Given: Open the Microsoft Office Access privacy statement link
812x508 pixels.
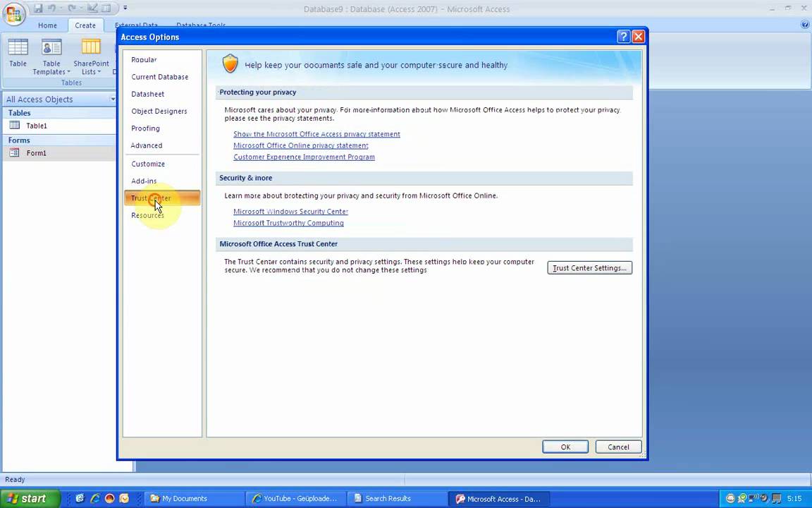Looking at the screenshot, I should [x=316, y=134].
